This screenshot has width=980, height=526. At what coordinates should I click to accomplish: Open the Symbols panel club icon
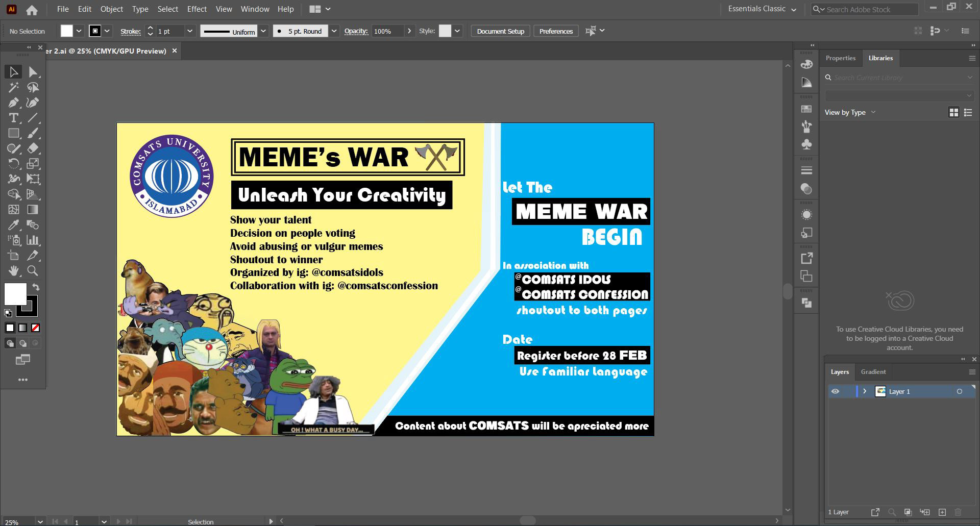806,144
